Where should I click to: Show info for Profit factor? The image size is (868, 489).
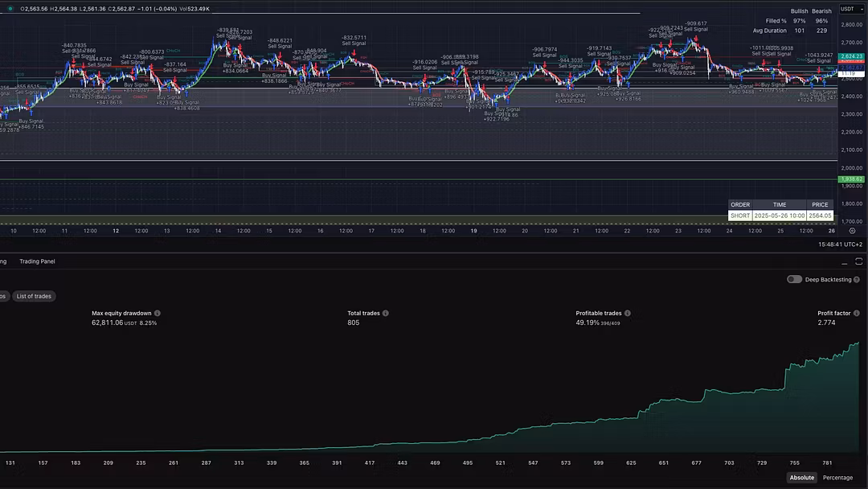pos(857,313)
